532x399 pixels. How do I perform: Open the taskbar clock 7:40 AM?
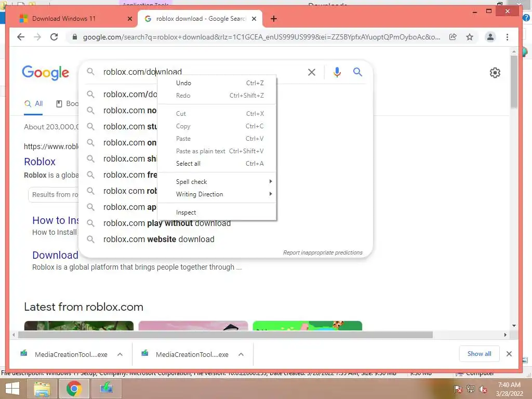point(509,389)
